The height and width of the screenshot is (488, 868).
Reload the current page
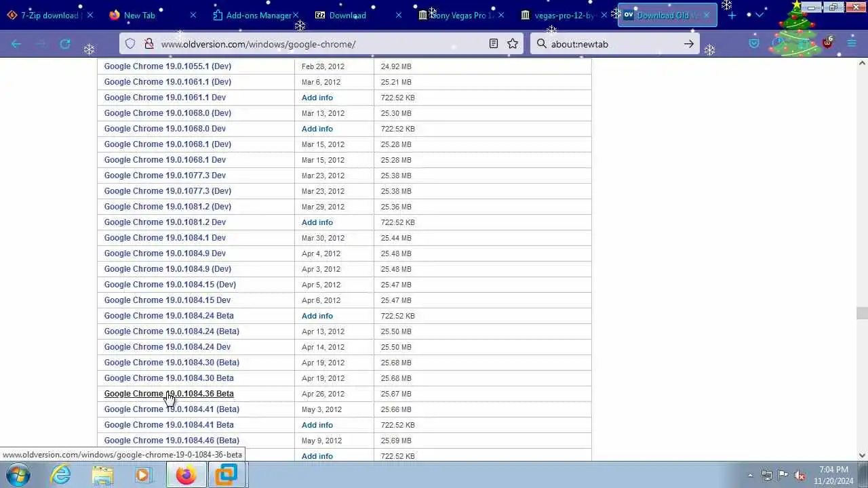(65, 44)
